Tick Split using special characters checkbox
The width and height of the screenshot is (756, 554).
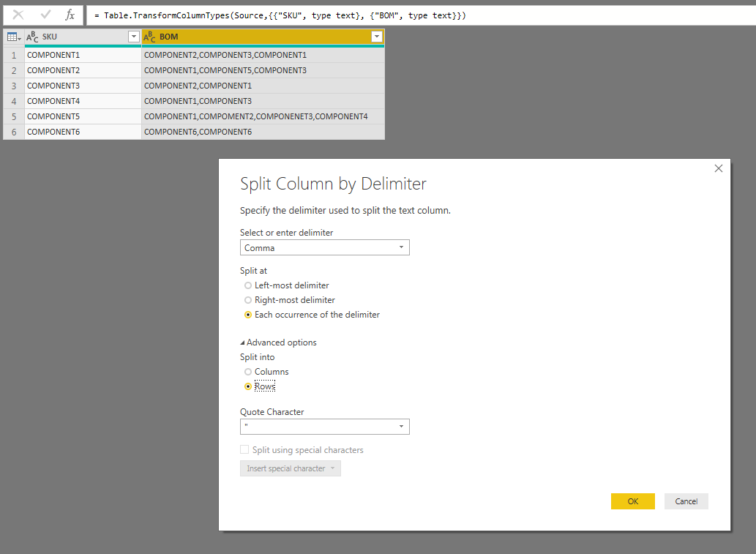pos(244,450)
